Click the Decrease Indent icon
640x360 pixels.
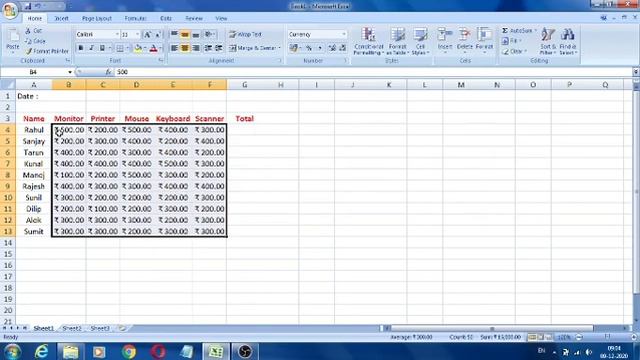click(x=208, y=49)
